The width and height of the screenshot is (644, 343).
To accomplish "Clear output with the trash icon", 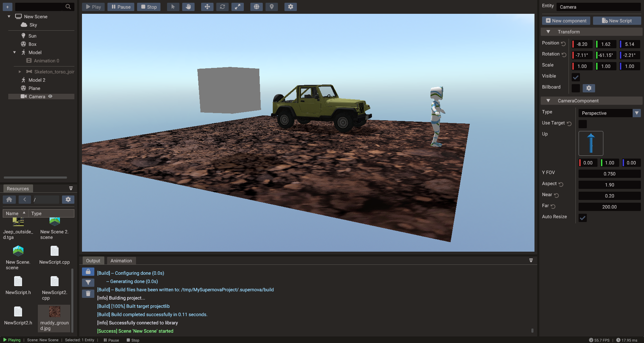I will coord(88,294).
